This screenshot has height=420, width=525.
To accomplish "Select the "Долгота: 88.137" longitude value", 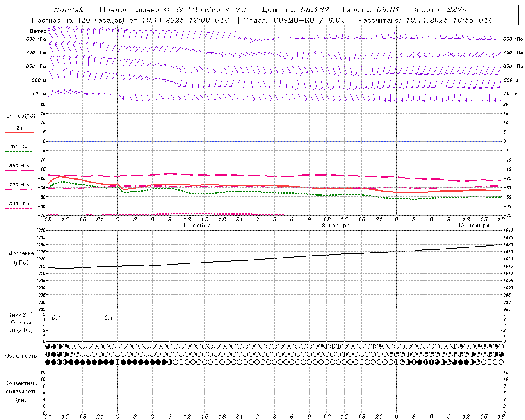I will (x=295, y=10).
